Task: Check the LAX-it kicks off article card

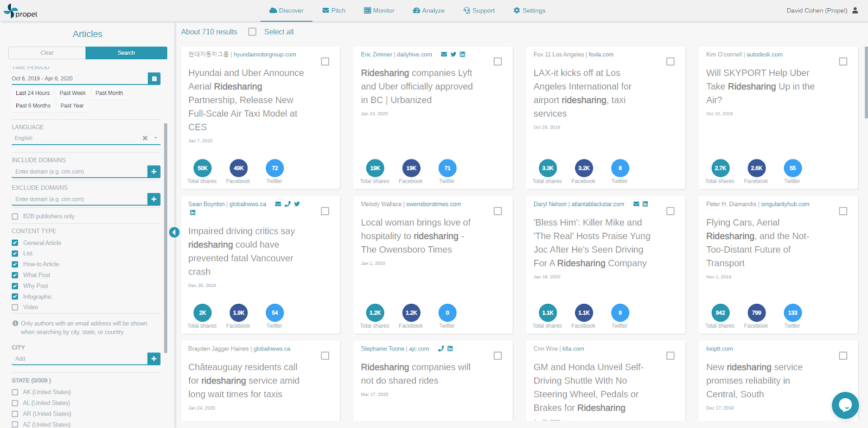Action: (671, 62)
